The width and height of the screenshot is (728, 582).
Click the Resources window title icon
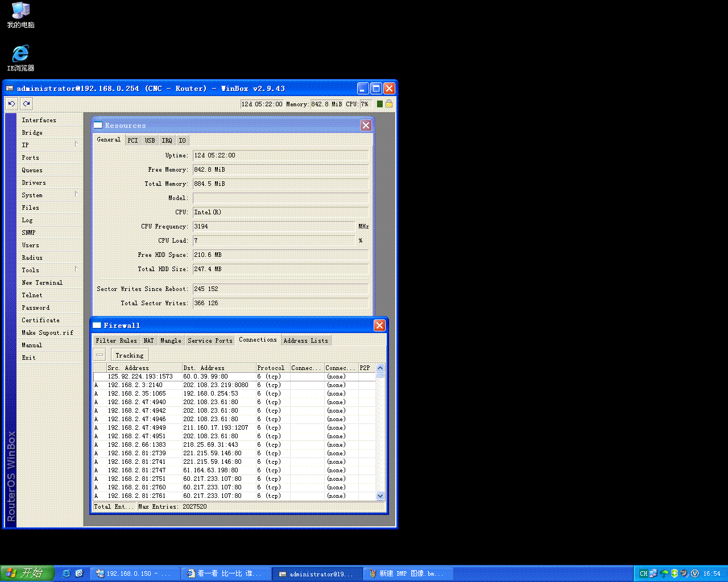coord(98,125)
